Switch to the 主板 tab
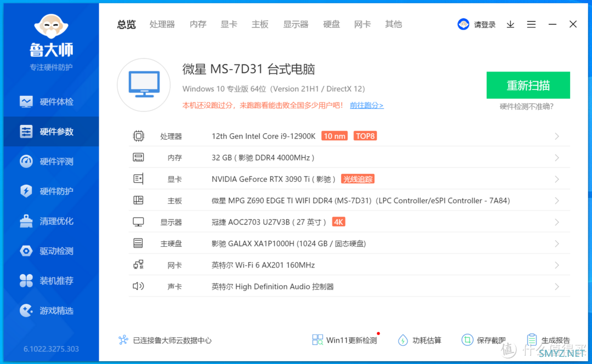This screenshot has width=592, height=364. (260, 25)
